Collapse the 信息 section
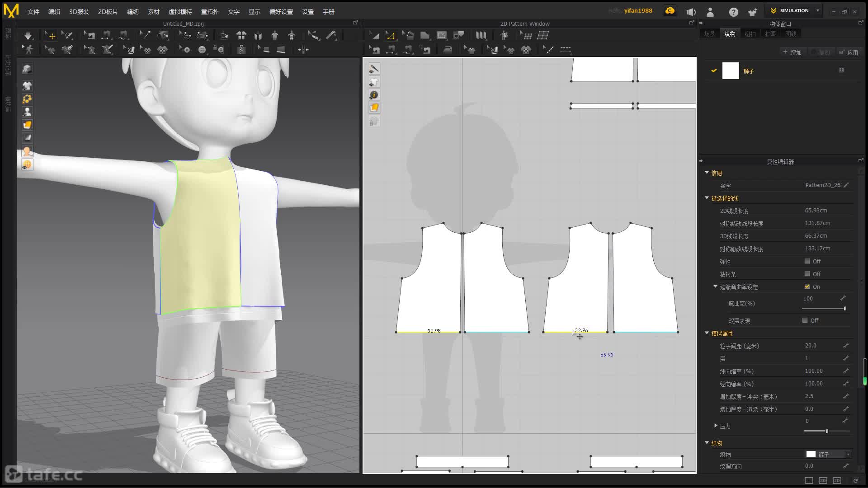This screenshot has width=868, height=488. tap(707, 173)
